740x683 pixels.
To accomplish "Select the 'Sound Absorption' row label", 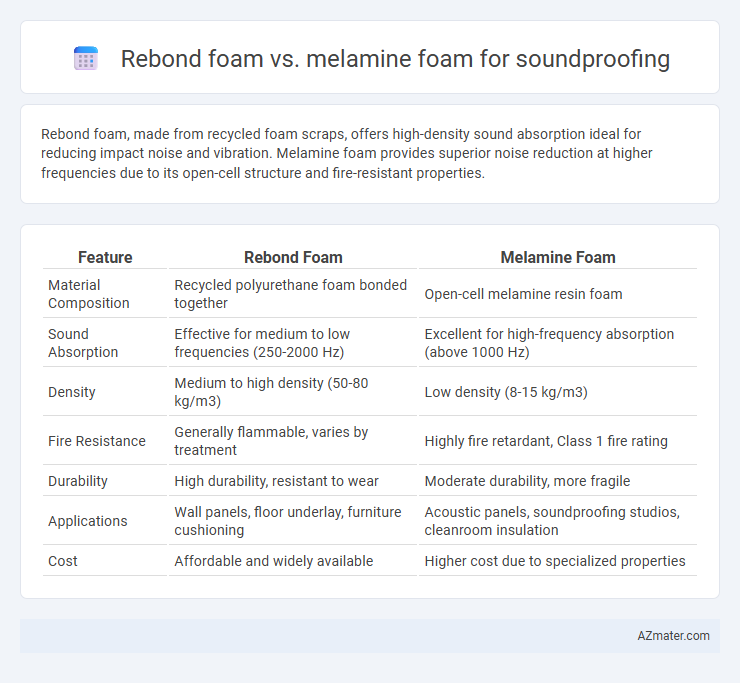I will pos(83,343).
